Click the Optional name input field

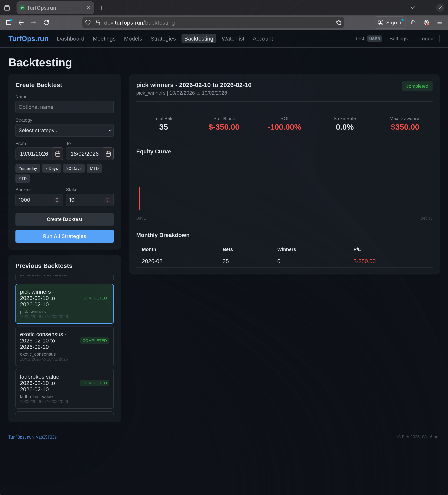coord(64,107)
